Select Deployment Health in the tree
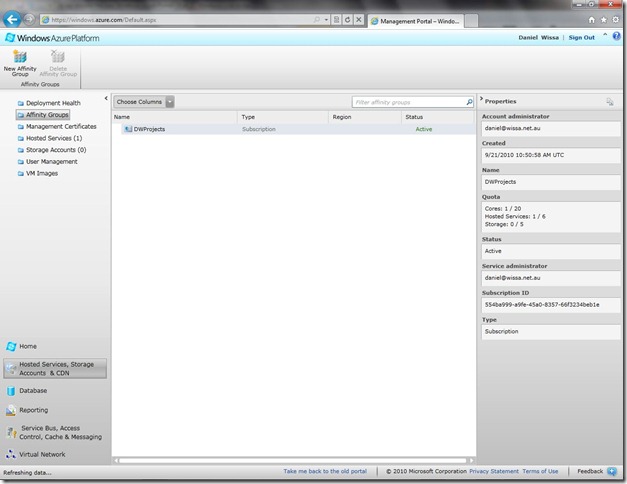Image resolution: width=627 pixels, height=484 pixels. pos(56,103)
